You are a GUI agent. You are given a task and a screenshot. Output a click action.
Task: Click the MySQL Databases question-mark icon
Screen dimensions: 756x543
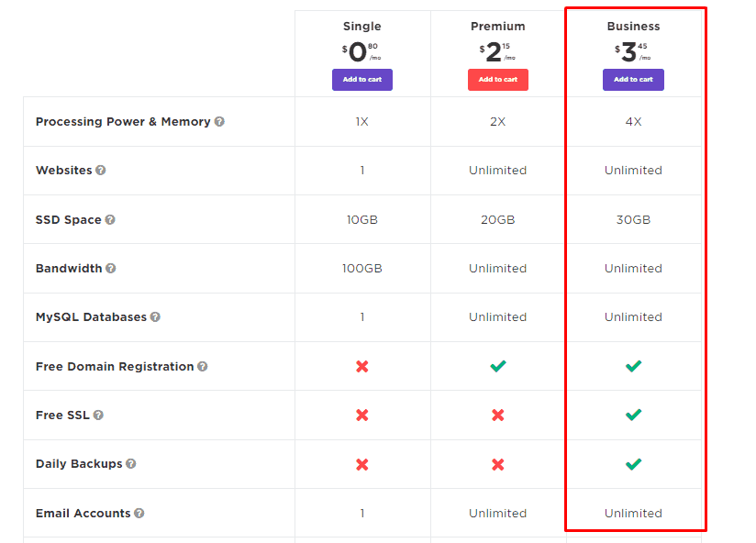click(155, 317)
